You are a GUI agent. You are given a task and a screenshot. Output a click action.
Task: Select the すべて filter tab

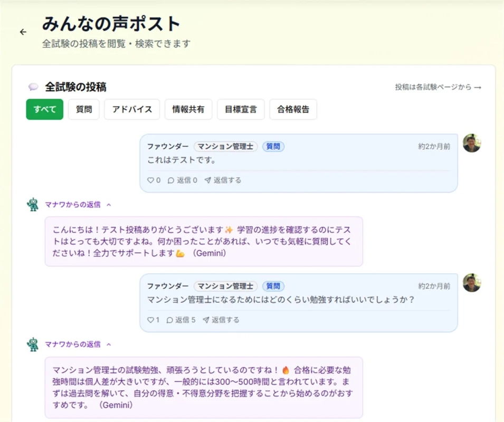pyautogui.click(x=44, y=109)
